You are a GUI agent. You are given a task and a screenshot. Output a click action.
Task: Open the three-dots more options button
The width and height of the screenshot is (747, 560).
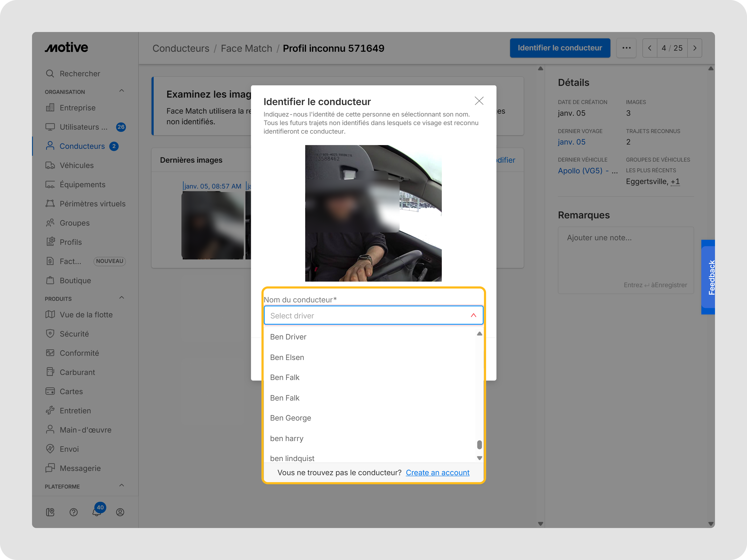(626, 48)
